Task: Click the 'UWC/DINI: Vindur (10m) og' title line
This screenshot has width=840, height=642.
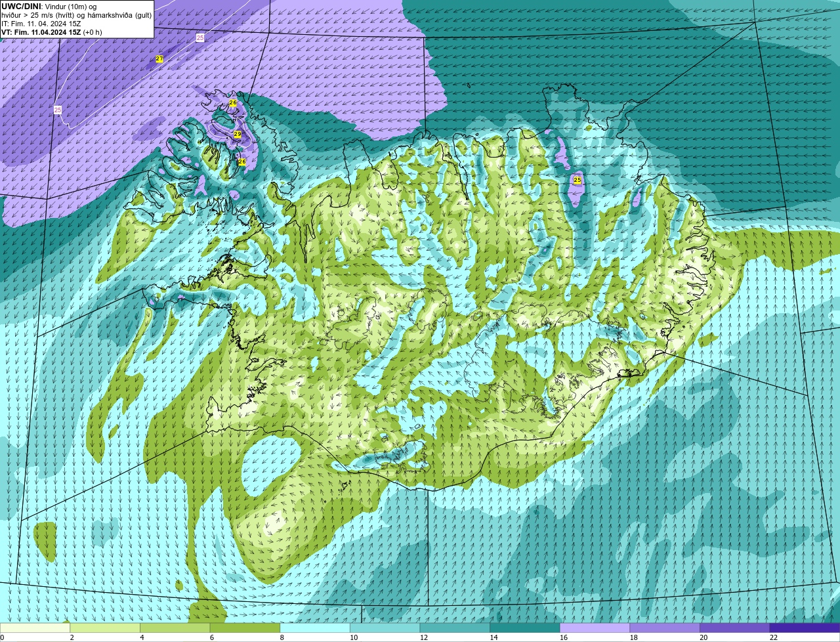Action: (x=49, y=7)
